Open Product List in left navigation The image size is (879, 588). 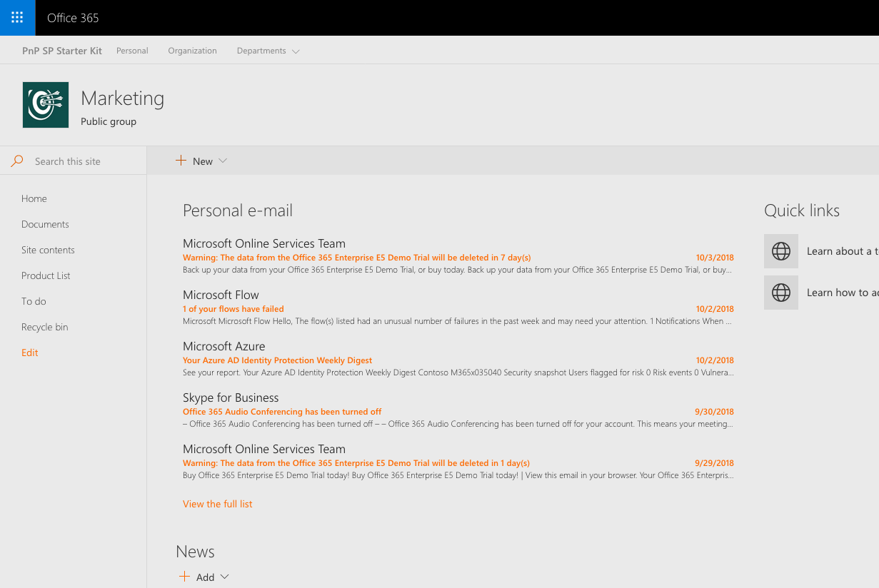(x=46, y=275)
